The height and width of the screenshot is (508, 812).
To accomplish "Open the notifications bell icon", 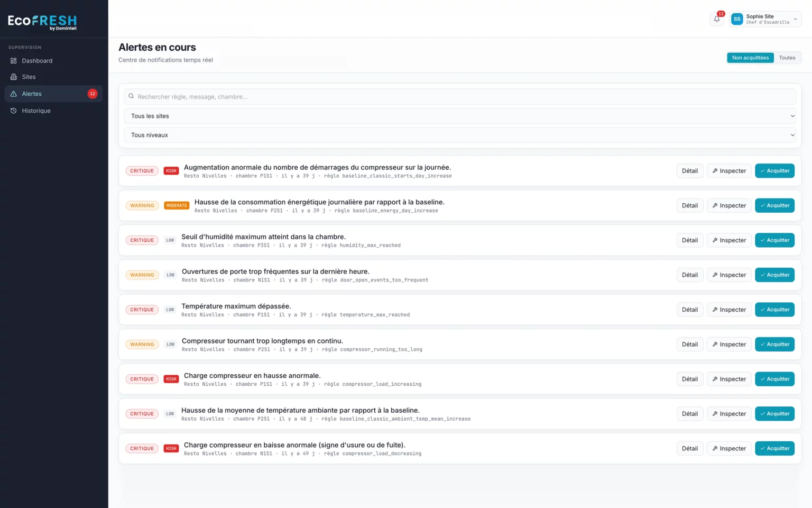I will (x=717, y=19).
